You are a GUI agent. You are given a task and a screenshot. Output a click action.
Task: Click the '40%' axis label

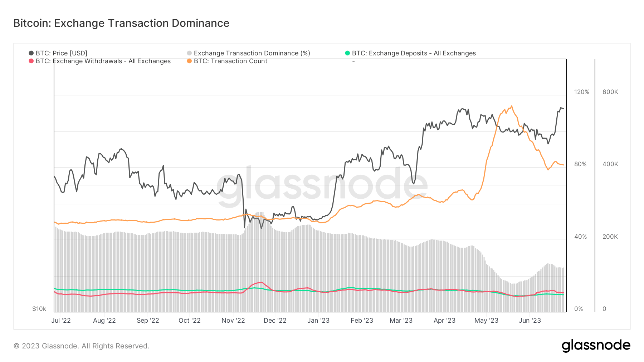(580, 237)
